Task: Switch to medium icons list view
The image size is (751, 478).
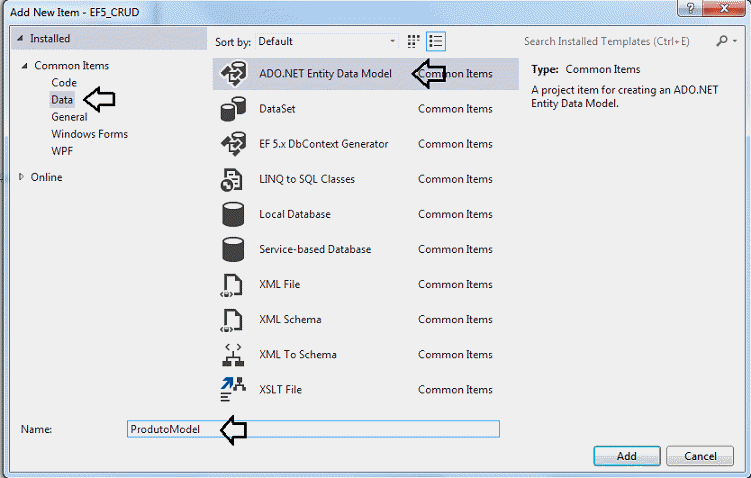Action: [x=436, y=42]
